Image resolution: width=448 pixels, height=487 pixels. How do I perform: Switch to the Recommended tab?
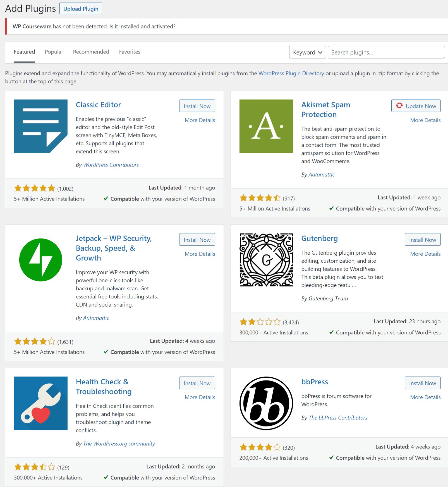pyautogui.click(x=91, y=52)
